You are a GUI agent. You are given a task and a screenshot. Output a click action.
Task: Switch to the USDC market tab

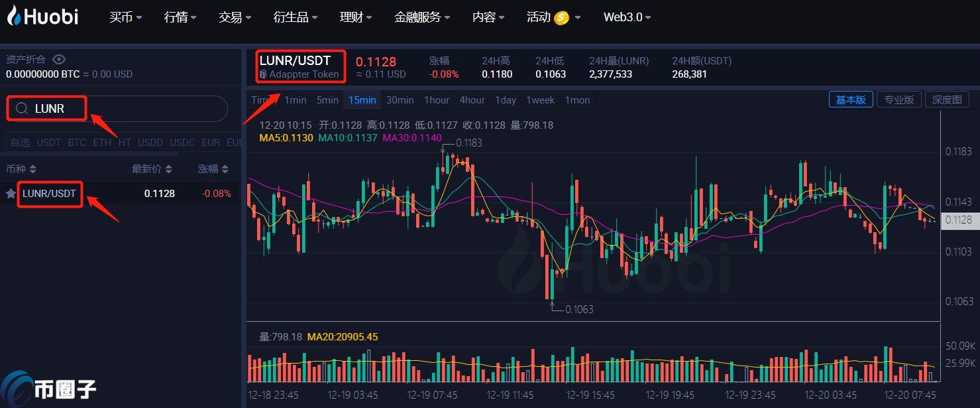(182, 142)
